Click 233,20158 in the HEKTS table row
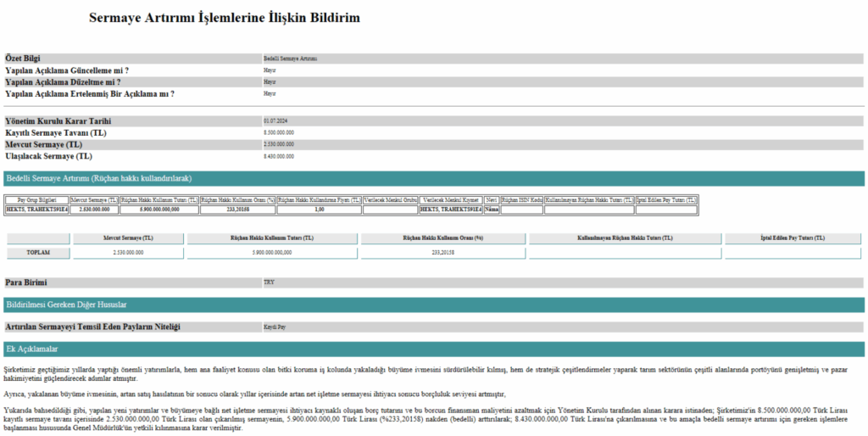Screen dimensions: 868x436 pyautogui.click(x=237, y=210)
